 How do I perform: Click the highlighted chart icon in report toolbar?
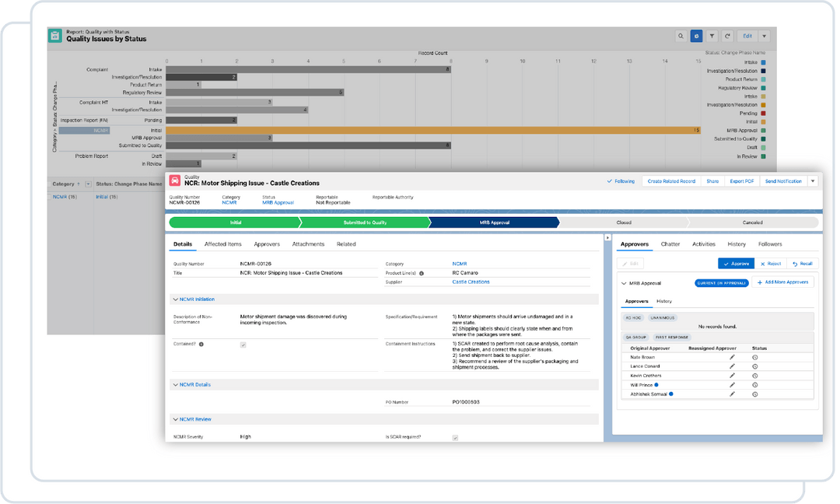coord(696,36)
